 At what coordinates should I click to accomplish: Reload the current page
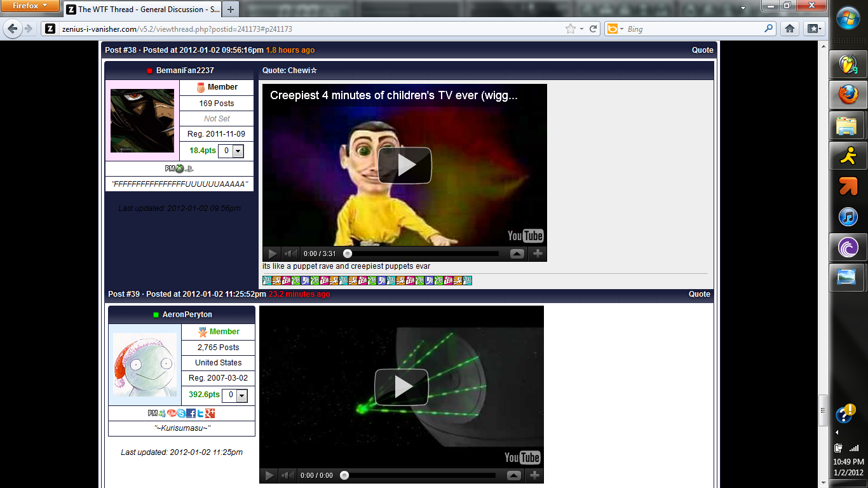coord(593,29)
